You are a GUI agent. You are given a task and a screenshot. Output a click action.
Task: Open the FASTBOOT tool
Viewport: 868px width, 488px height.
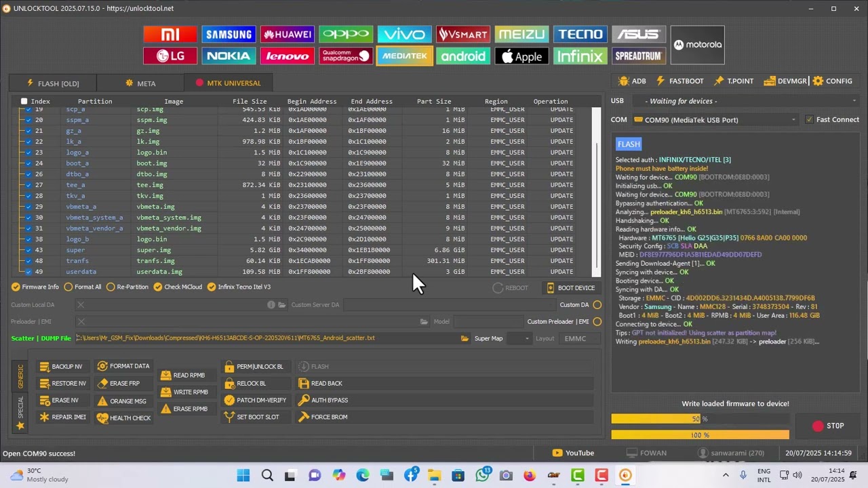click(x=679, y=81)
